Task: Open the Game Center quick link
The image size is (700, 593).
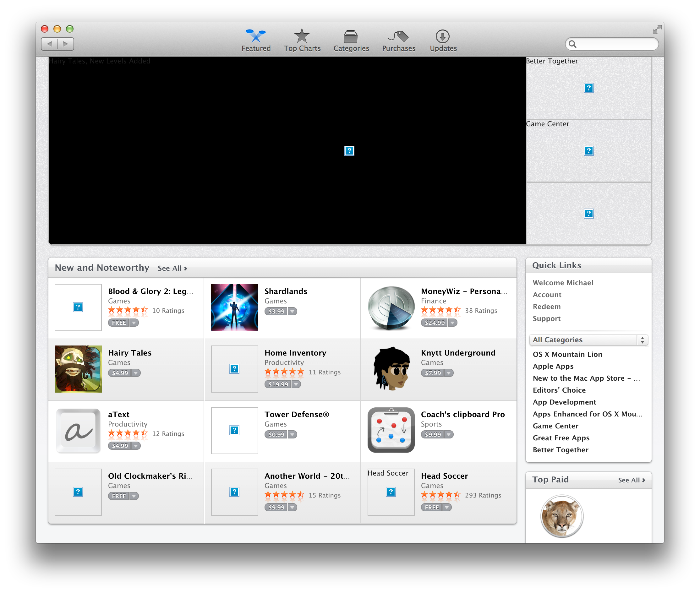Action: click(x=555, y=426)
